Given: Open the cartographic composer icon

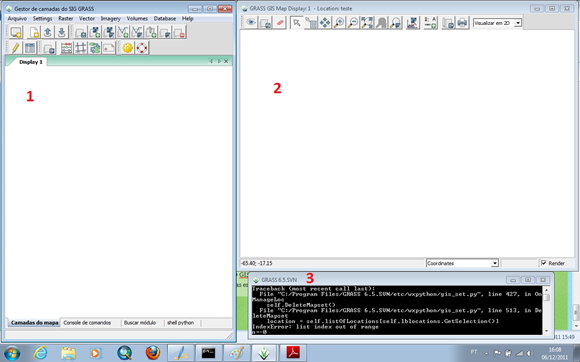Looking at the screenshot, I should pos(109,48).
